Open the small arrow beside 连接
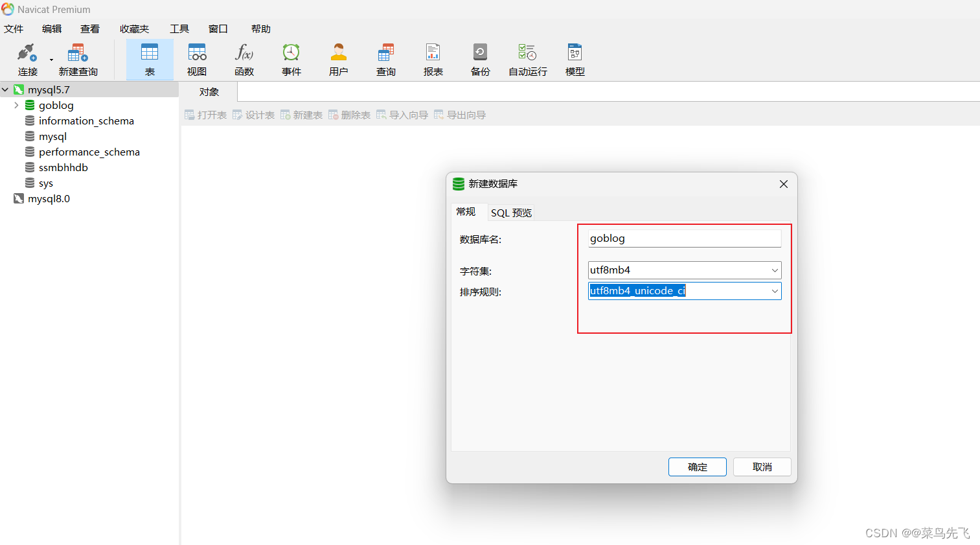Viewport: 980px width, 545px height. (51, 60)
